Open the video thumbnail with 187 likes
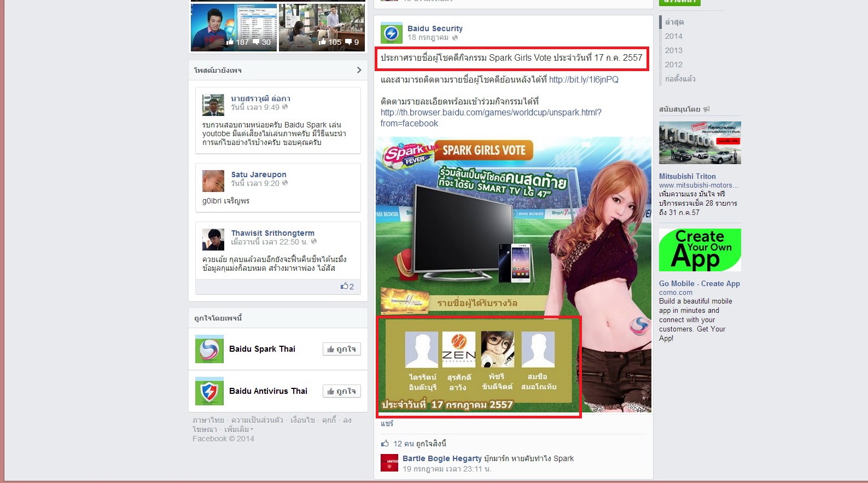This screenshot has width=868, height=483. click(x=234, y=27)
